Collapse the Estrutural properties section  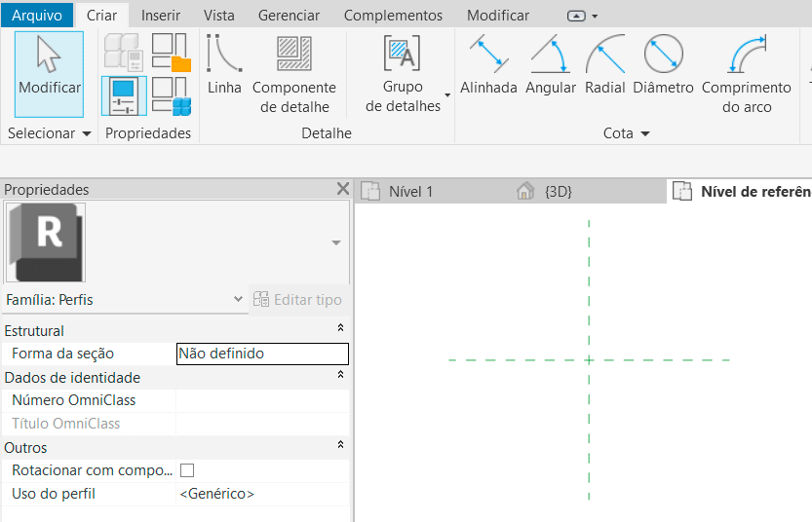coord(340,331)
